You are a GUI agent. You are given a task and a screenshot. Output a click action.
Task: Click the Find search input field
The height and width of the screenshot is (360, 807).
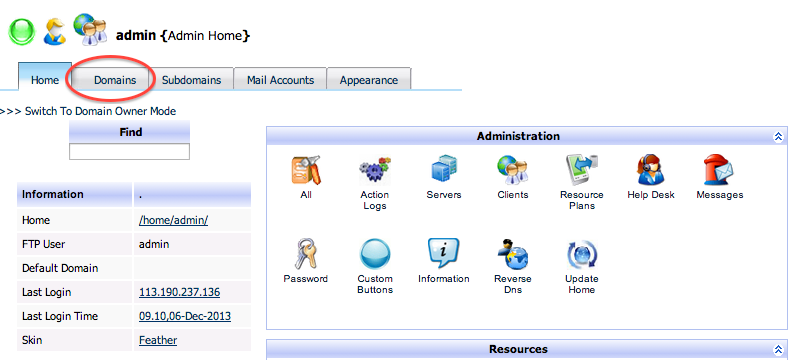[x=129, y=151]
